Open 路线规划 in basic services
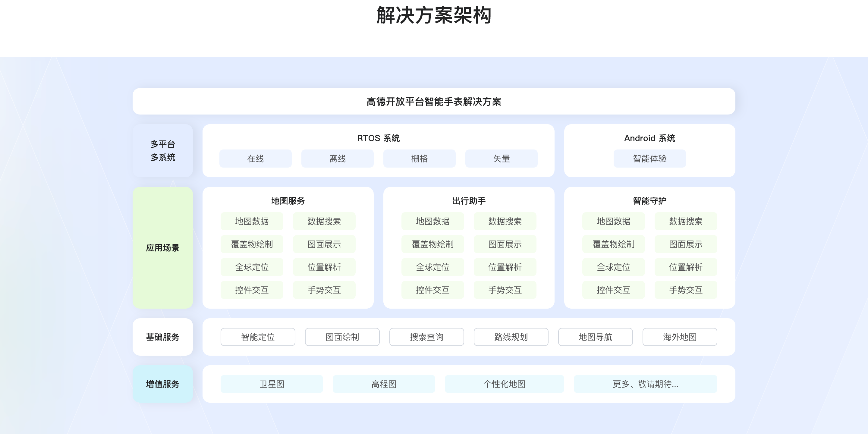This screenshot has height=434, width=868. [511, 337]
